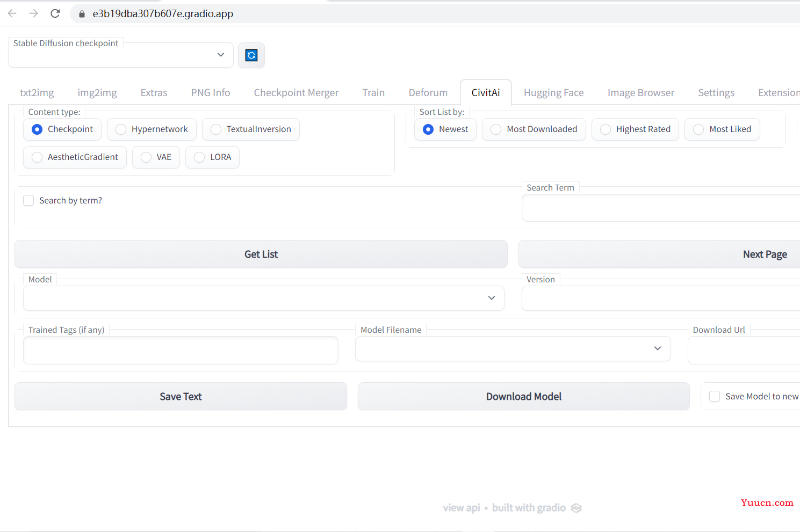Switch to Deforum tab
This screenshot has width=800, height=532.
pyautogui.click(x=428, y=92)
